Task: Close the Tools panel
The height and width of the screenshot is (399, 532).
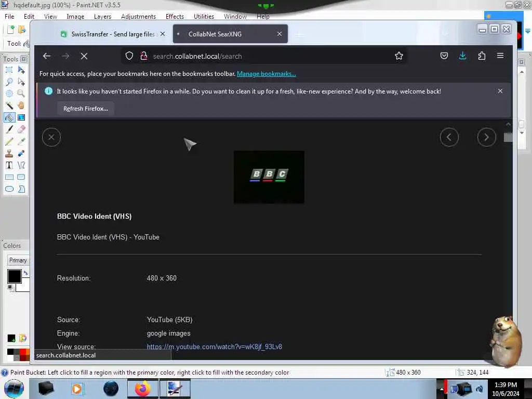Action: [23, 59]
